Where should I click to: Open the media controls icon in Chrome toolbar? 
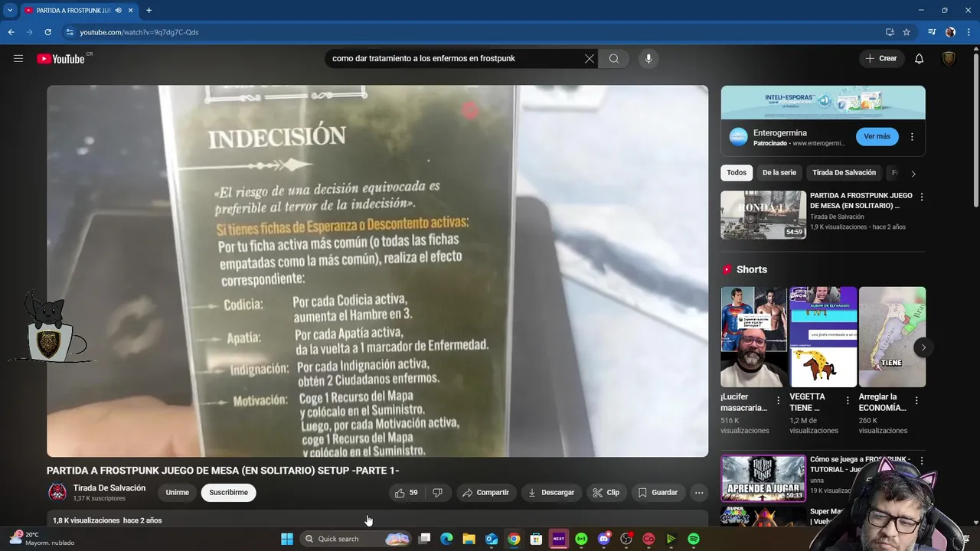[x=932, y=32]
